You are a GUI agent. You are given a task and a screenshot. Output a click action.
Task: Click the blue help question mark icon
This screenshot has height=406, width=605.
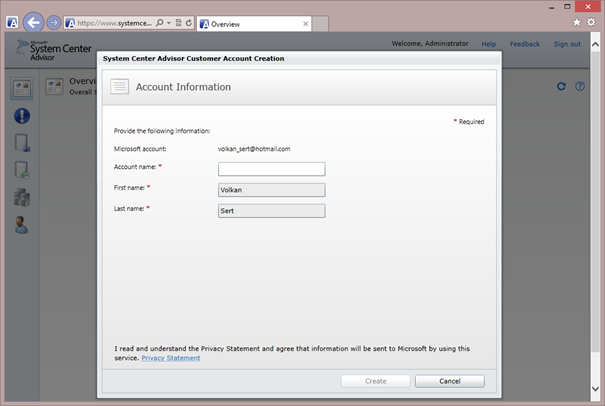pos(580,86)
